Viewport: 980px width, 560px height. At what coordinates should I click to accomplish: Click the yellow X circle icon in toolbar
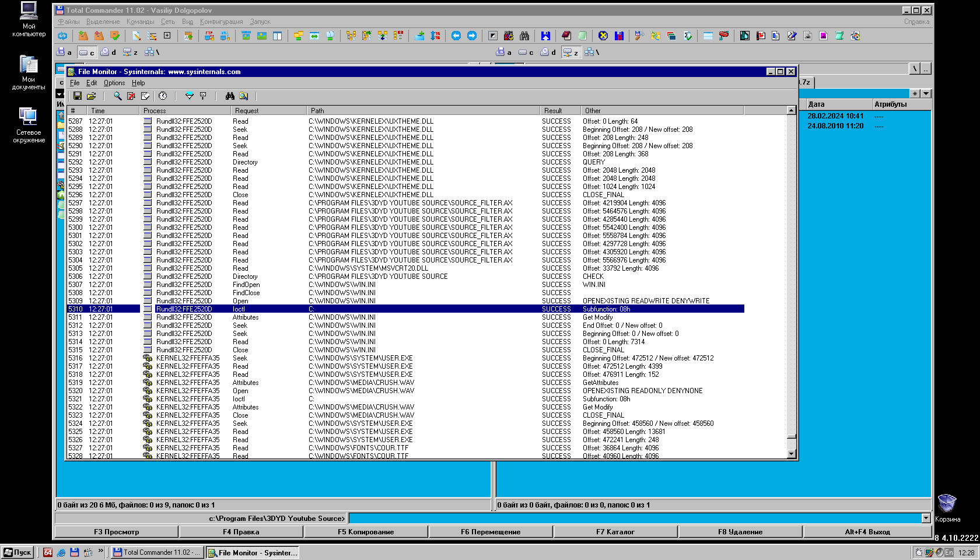coord(603,36)
